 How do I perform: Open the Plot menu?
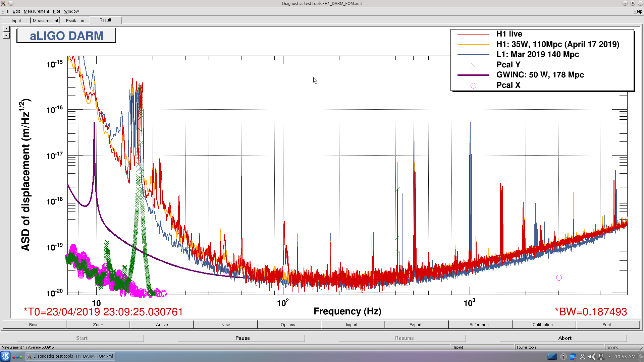(x=56, y=11)
